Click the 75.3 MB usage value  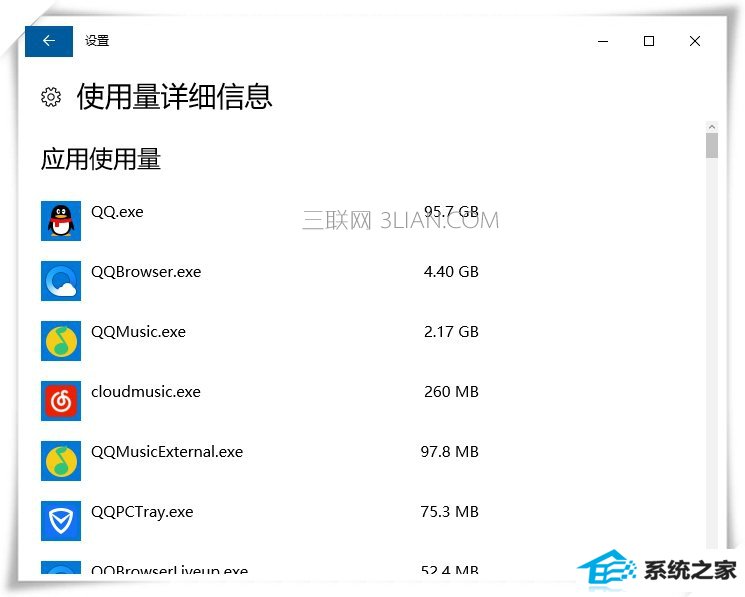coord(449,512)
